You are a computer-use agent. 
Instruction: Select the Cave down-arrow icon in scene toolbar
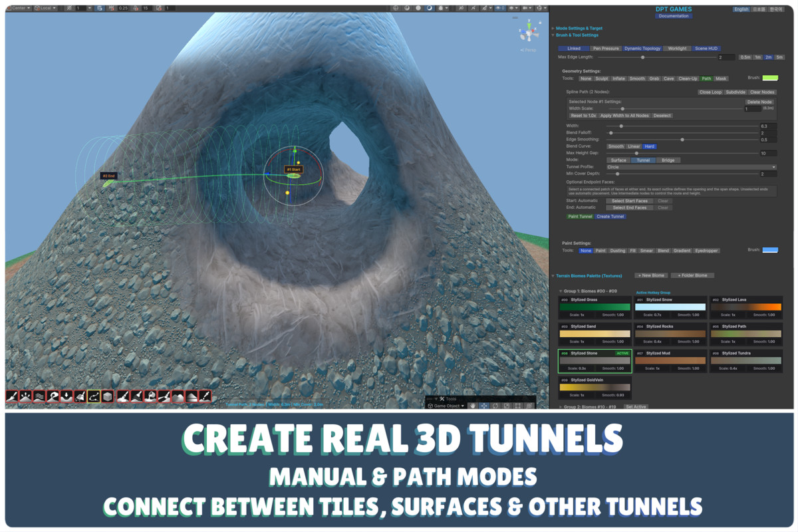click(x=66, y=396)
